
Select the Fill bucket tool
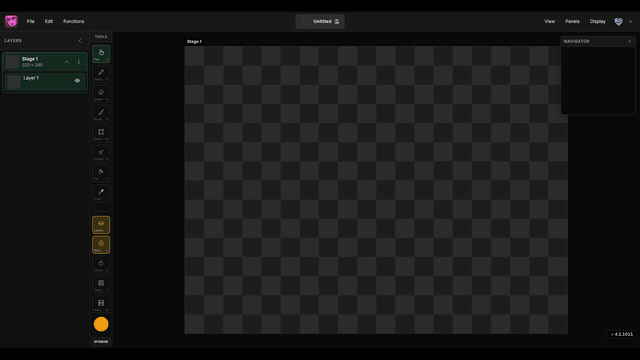101,173
